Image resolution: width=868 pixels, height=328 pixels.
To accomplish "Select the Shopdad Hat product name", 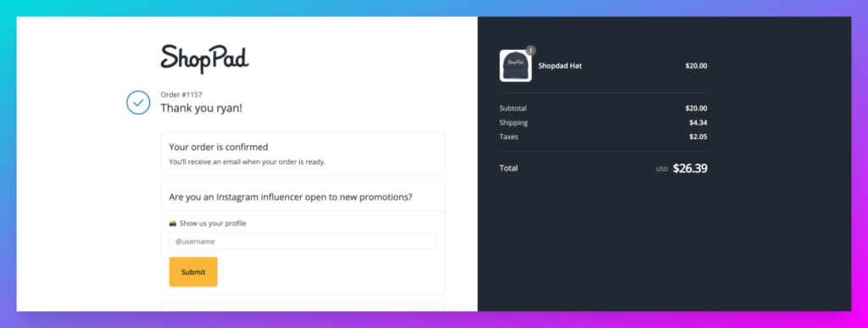I will click(560, 66).
